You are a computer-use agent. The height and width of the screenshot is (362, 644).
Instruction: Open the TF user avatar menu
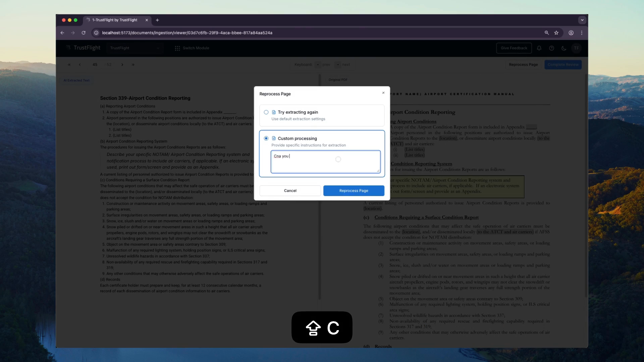coord(576,48)
